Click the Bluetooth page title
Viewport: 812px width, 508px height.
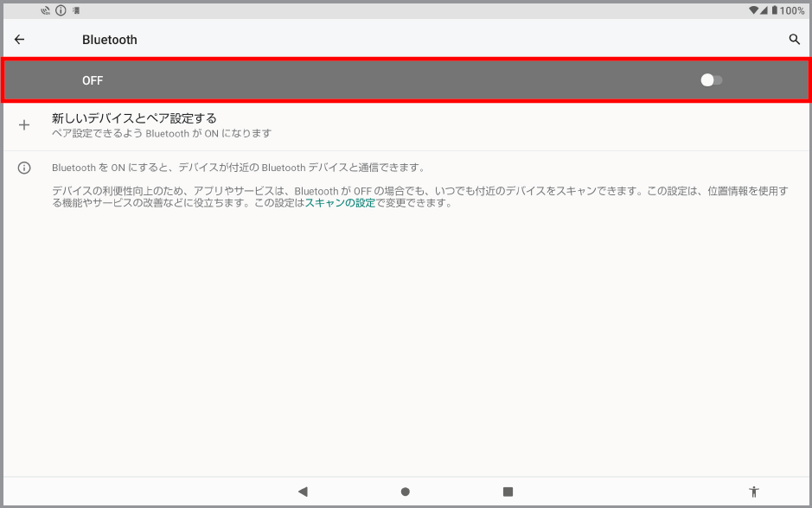pyautogui.click(x=110, y=40)
